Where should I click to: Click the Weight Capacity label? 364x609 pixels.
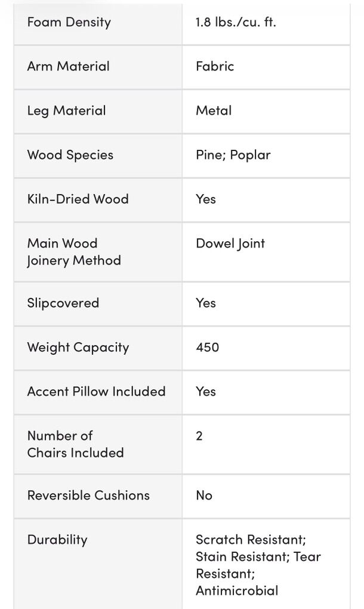pos(78,347)
